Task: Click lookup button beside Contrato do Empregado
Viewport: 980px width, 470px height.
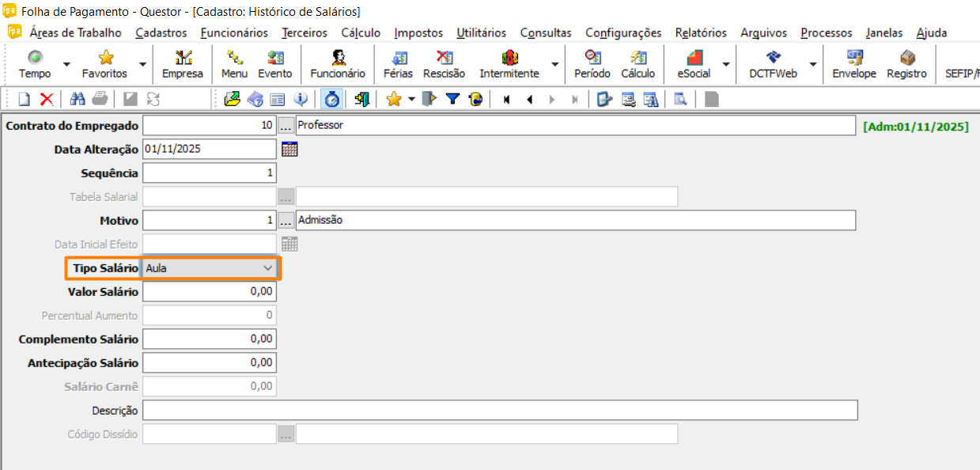Action: (286, 125)
